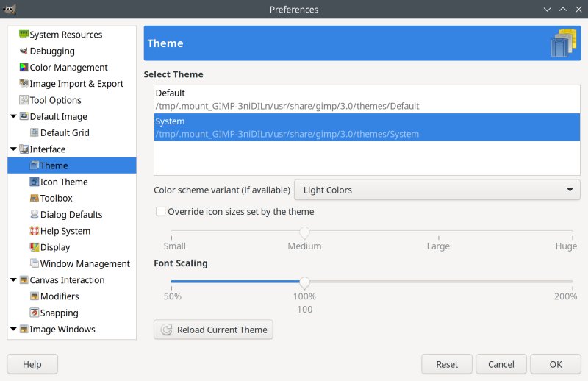This screenshot has width=588, height=381.
Task: Collapse the Interface tree node
Action: point(13,149)
